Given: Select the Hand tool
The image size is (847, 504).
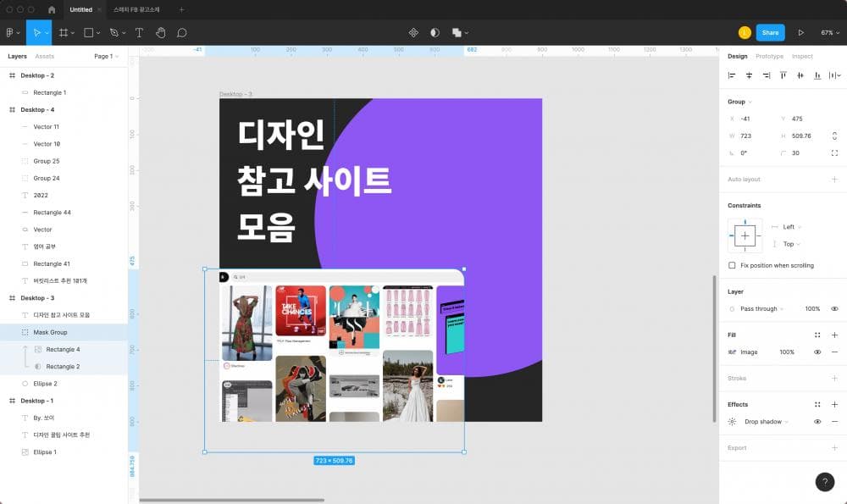Looking at the screenshot, I should click(161, 32).
